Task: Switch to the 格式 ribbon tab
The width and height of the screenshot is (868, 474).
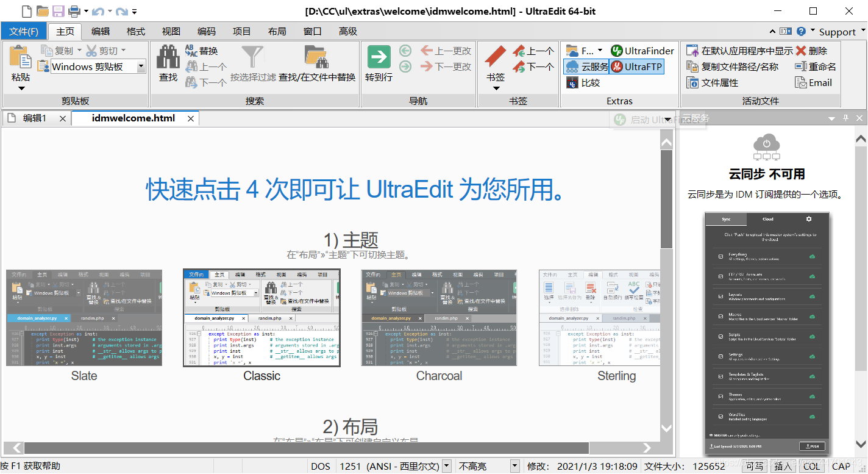Action: pos(136,31)
